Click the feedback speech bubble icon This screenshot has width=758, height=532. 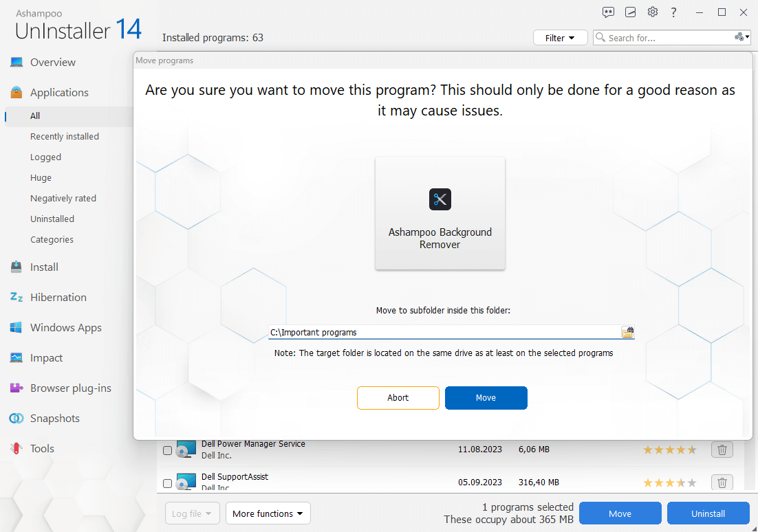pyautogui.click(x=608, y=12)
